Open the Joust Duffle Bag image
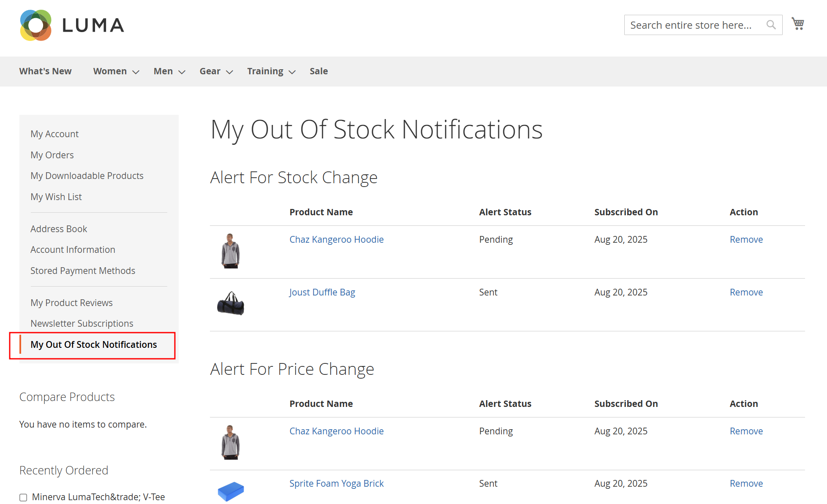 click(231, 303)
